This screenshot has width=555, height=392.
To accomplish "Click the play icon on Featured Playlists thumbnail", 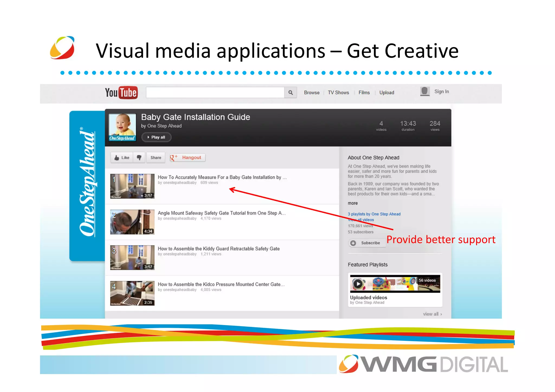I will point(358,284).
